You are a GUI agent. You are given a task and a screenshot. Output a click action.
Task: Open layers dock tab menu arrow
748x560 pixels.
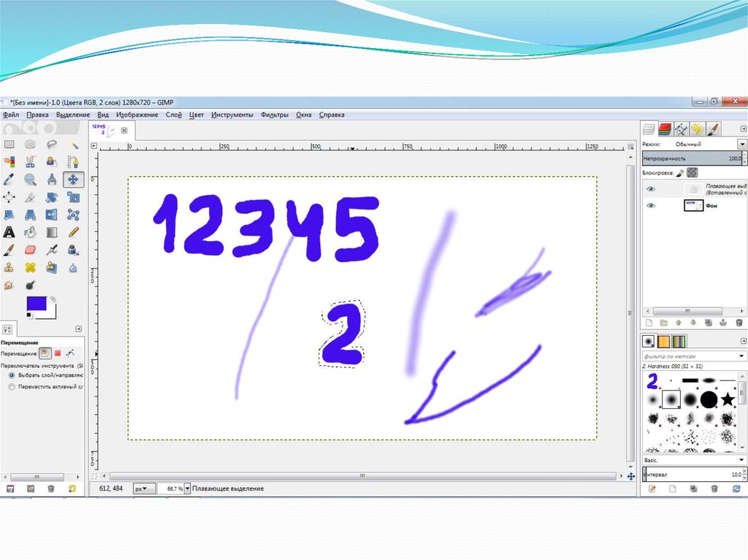(x=743, y=129)
